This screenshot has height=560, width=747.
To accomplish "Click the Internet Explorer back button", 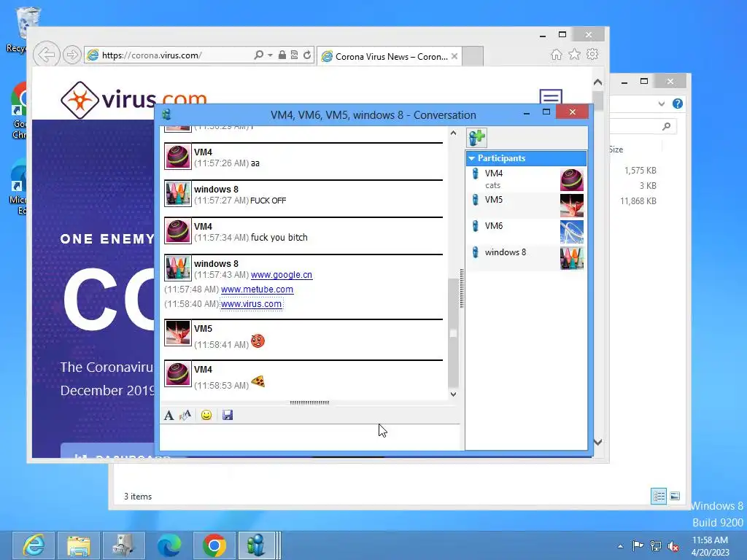I will 47,55.
